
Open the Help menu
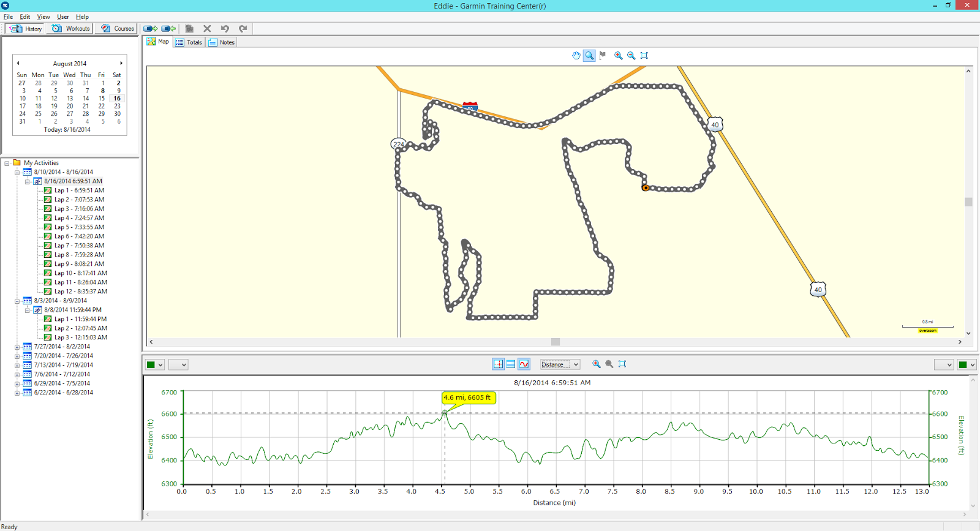[x=82, y=17]
